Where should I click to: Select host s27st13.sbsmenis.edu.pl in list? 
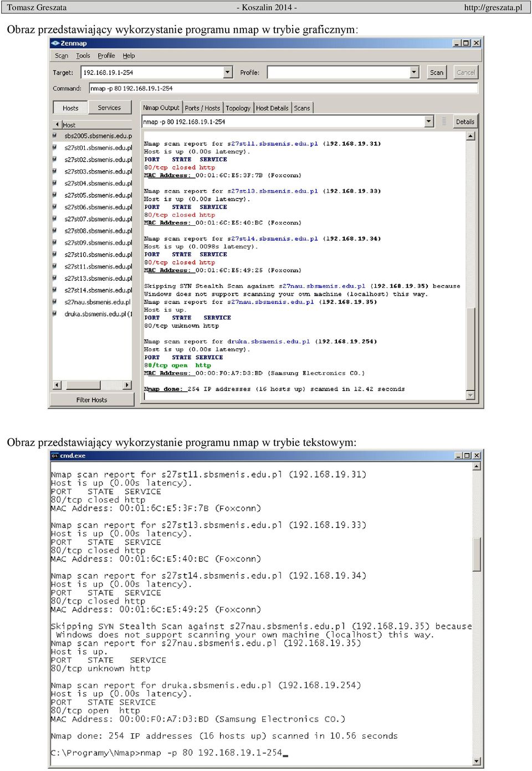pyautogui.click(x=98, y=278)
